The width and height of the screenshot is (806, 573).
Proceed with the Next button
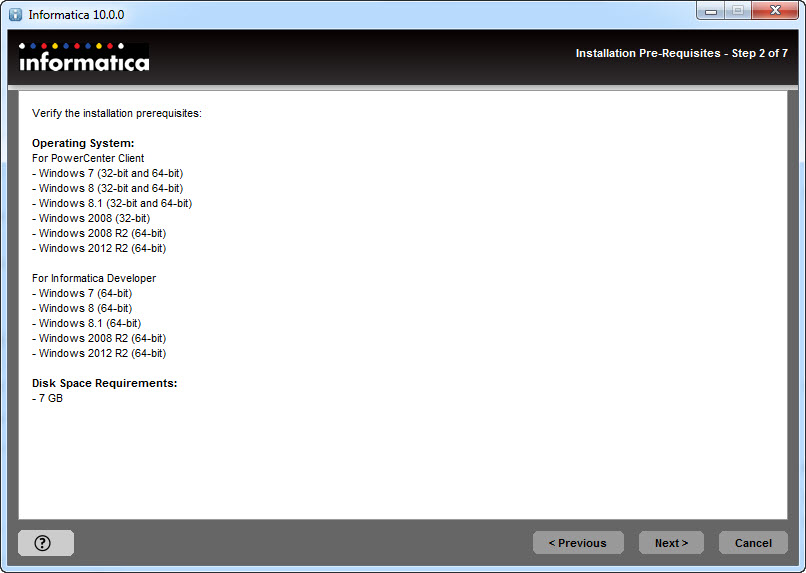(x=671, y=543)
